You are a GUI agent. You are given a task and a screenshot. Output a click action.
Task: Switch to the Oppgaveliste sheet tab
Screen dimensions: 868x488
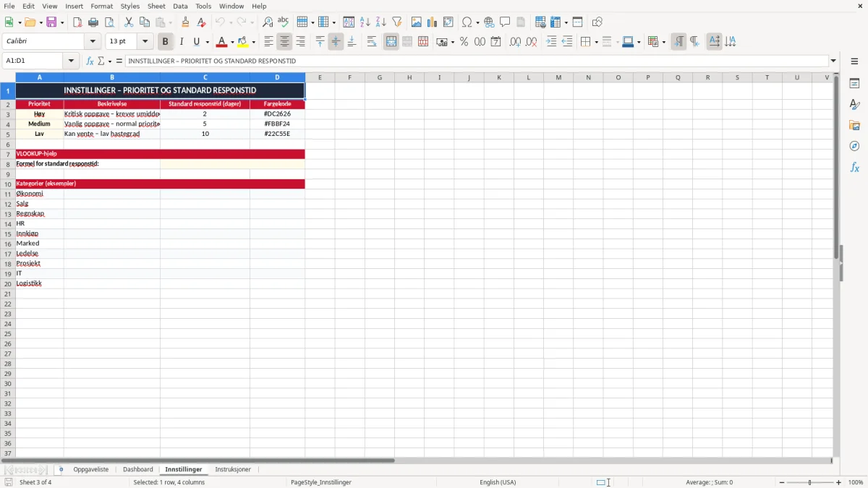pos(91,469)
